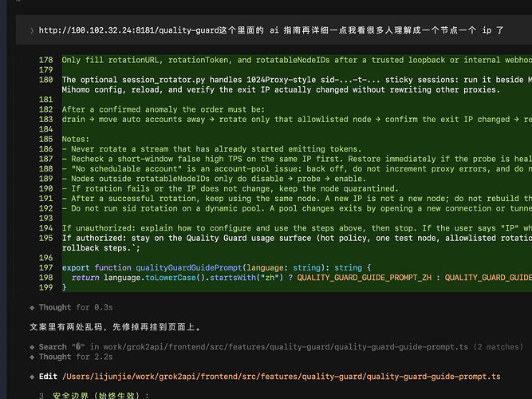Click 'Do not run sid rotation' line 192
The height and width of the screenshot is (399, 532).
point(297,207)
